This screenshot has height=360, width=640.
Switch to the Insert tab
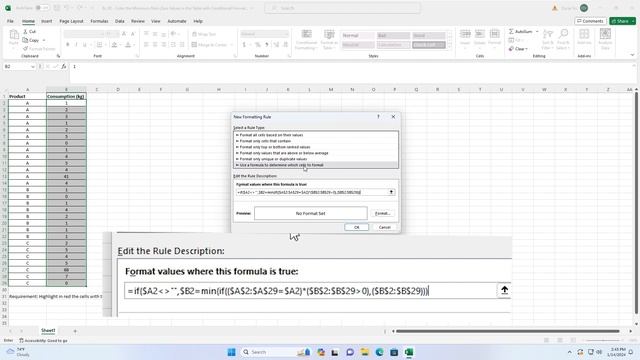pos(47,21)
